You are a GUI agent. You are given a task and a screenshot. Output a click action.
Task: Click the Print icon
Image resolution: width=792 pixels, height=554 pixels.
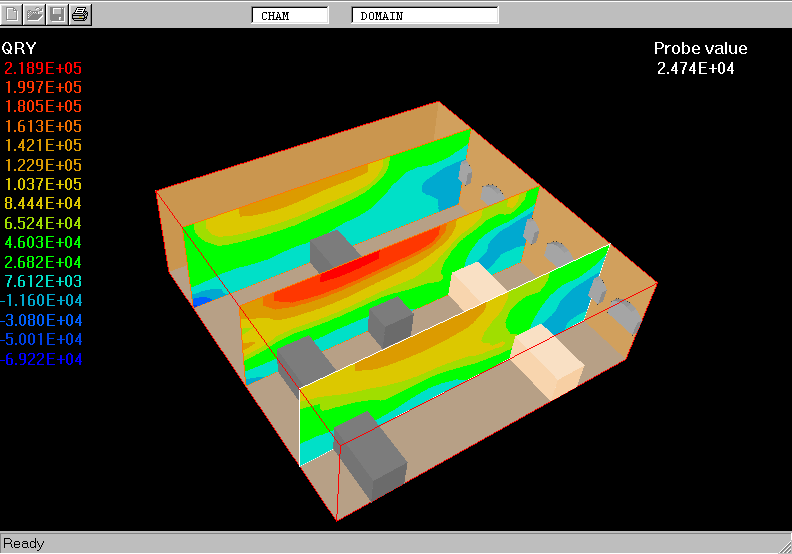click(x=80, y=14)
